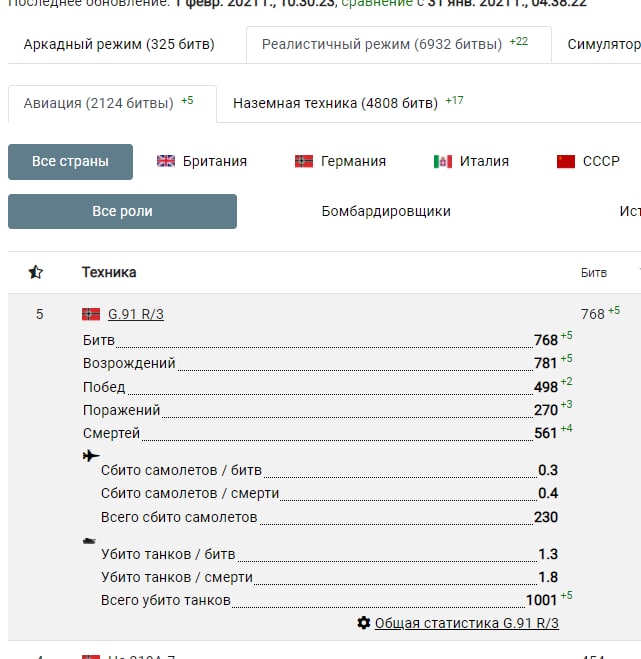Open the G.91 R/3 vehicle link
Viewport: 641px width, 659px height.
[x=136, y=314]
